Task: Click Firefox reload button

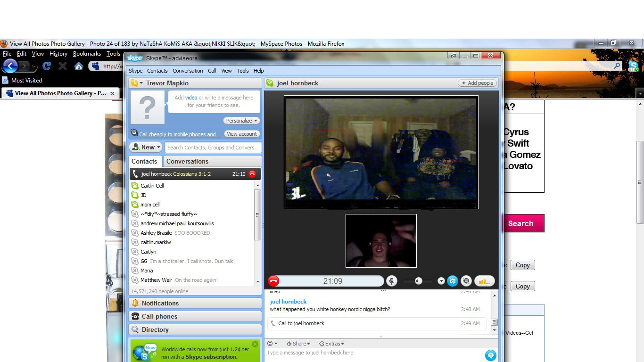Action: click(x=47, y=66)
